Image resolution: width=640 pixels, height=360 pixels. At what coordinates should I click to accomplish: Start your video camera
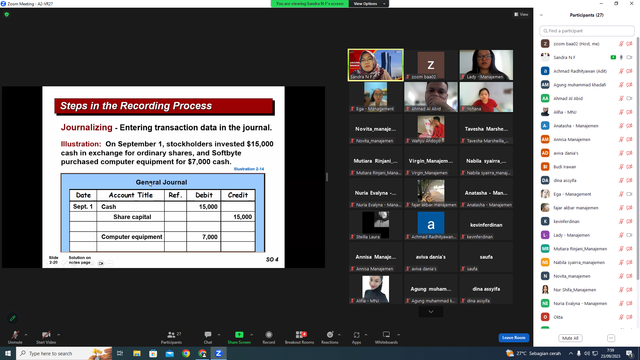(x=46, y=337)
